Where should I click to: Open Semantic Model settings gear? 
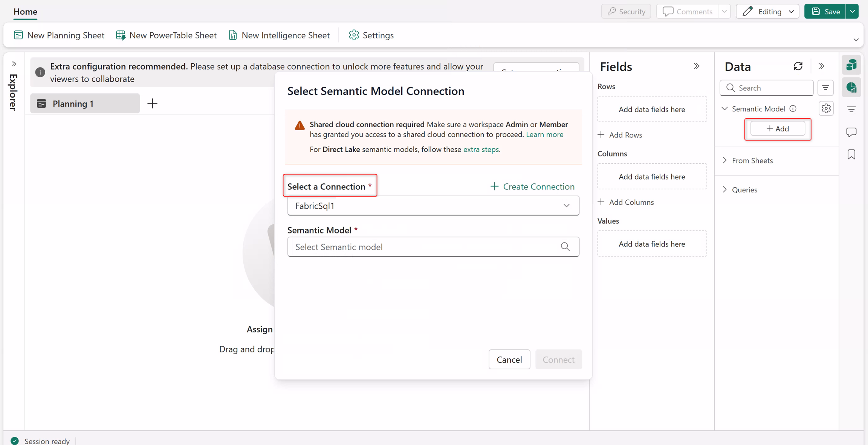tap(826, 108)
